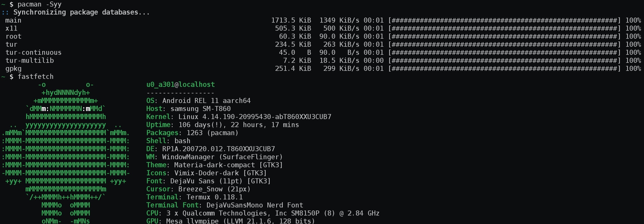644x224 pixels.
Task: Click the progress bar for main repository
Action: tap(504, 20)
